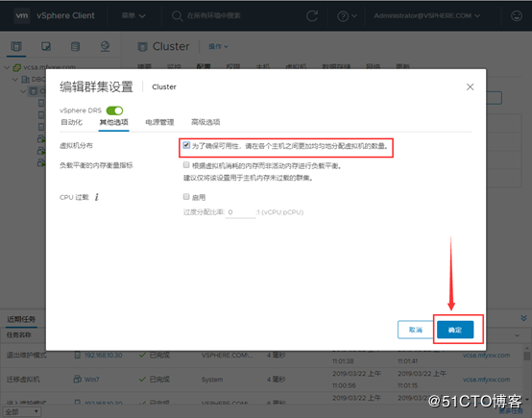532x418 pixels.
Task: Collapse the datacenter tree node
Action: (x=15, y=80)
